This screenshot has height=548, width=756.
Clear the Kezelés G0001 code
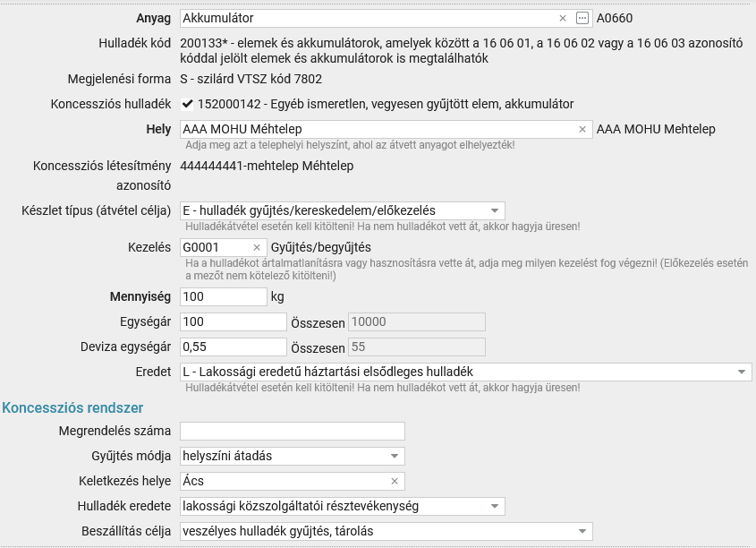coord(257,247)
